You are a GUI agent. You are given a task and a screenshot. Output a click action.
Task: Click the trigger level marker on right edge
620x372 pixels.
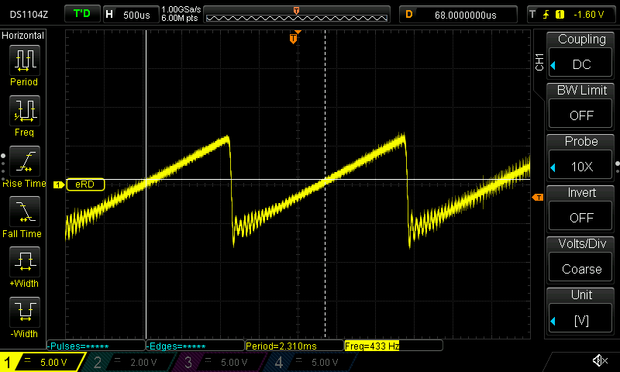coord(538,197)
